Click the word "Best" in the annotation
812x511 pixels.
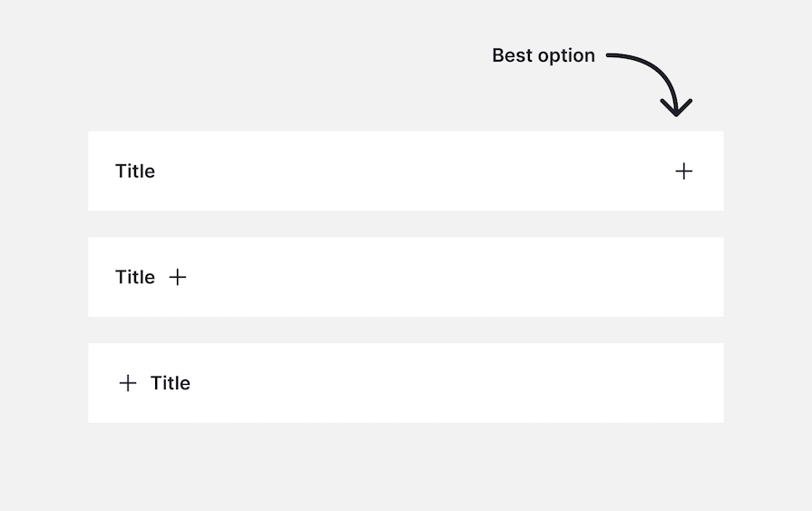(513, 55)
